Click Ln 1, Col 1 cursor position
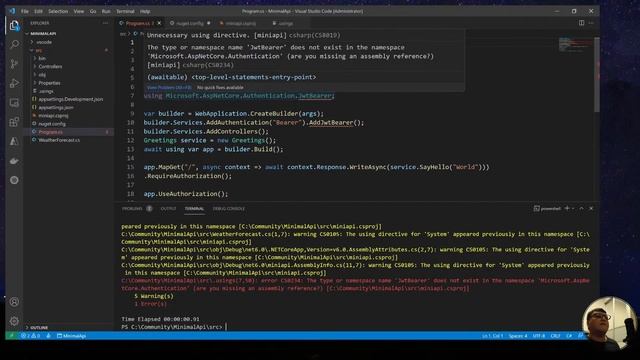The width and height of the screenshot is (640, 360). 493,336
